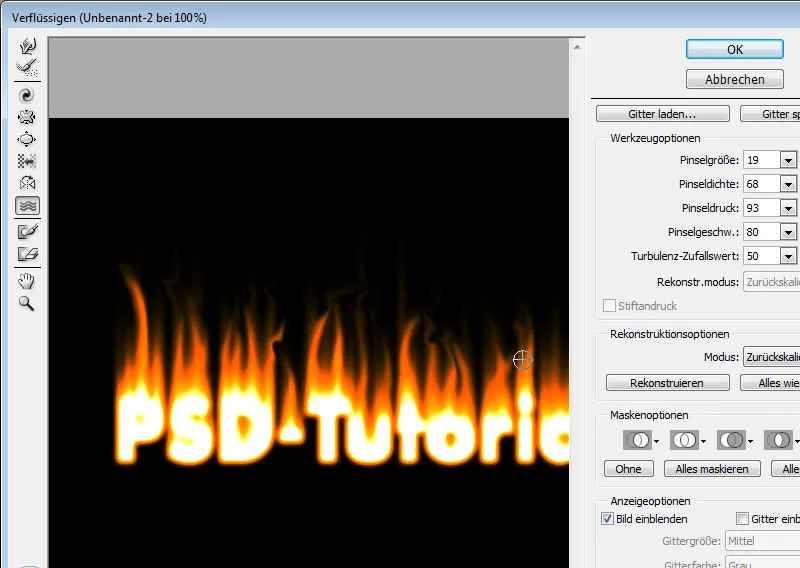800x568 pixels.
Task: Select the Zoom tool
Action: tap(27, 303)
